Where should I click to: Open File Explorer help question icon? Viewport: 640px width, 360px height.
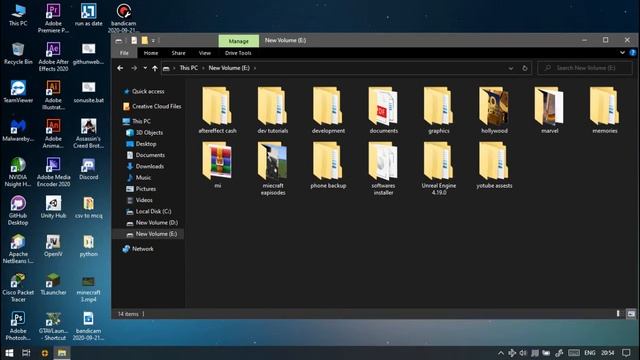click(x=633, y=53)
